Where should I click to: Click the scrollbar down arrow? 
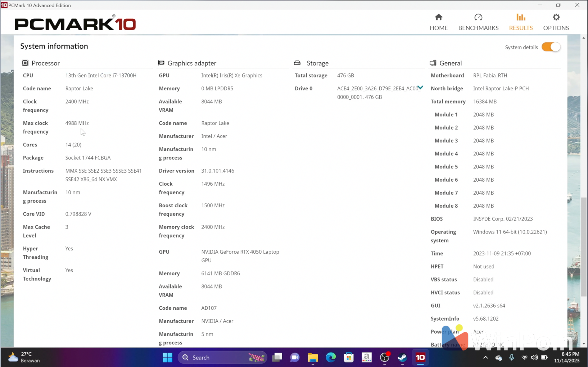click(584, 344)
